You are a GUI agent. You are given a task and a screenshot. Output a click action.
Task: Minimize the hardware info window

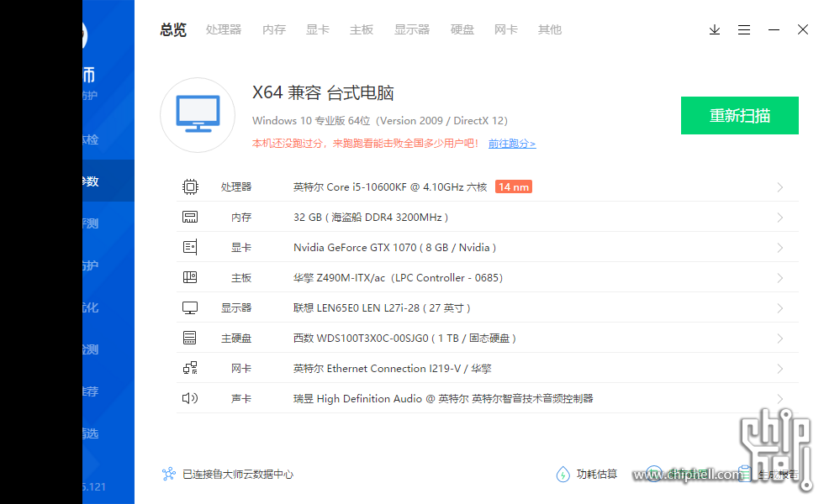[x=774, y=30]
